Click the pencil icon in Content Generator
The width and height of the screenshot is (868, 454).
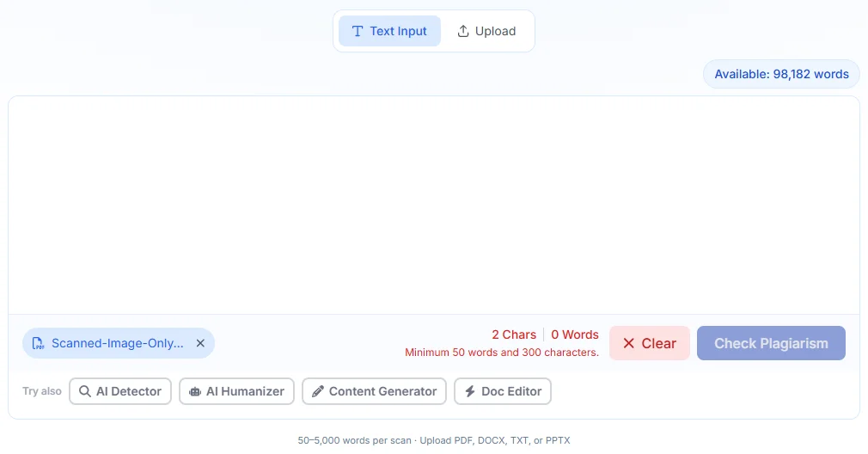[x=318, y=391]
